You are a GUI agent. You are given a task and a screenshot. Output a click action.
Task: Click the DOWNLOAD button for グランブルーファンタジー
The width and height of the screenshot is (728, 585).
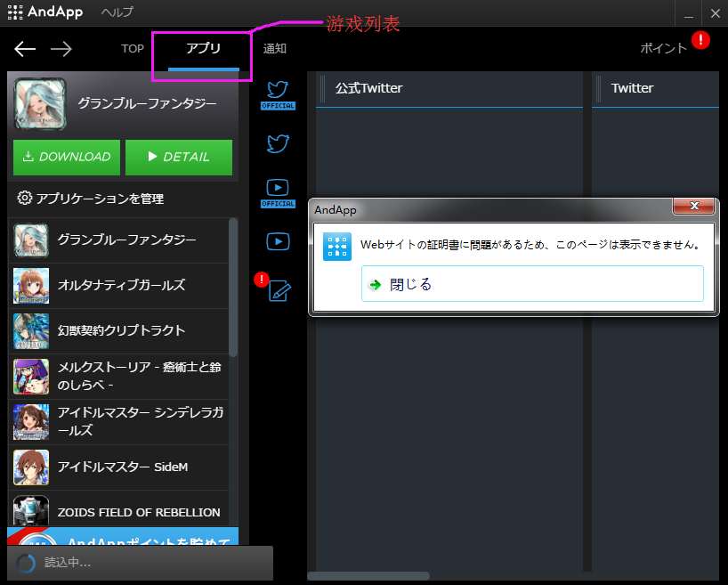[66, 157]
